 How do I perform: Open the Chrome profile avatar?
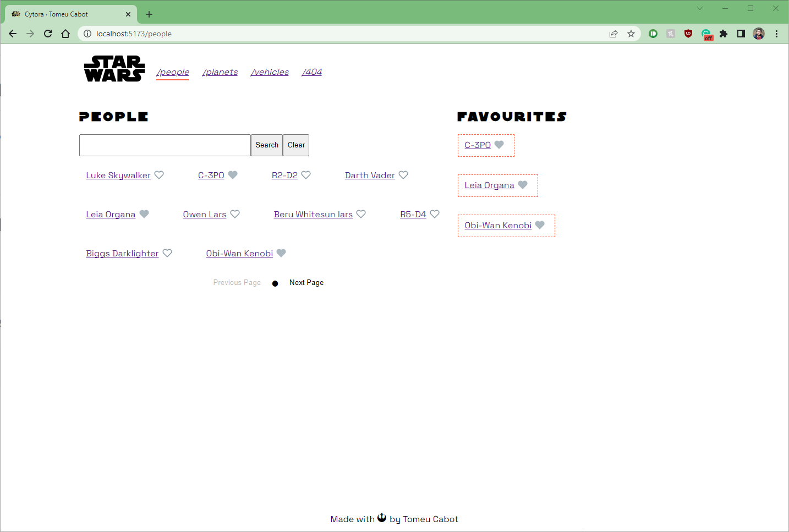(x=759, y=34)
